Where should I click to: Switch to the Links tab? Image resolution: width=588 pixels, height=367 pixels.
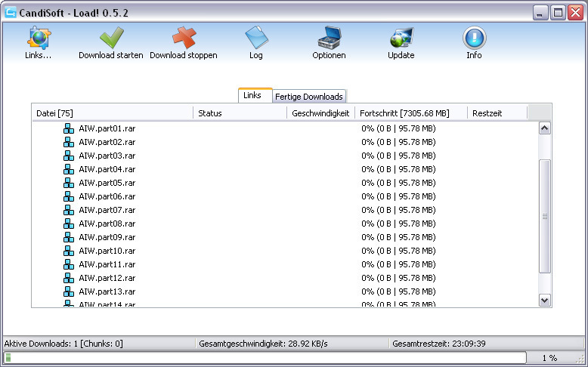point(255,95)
